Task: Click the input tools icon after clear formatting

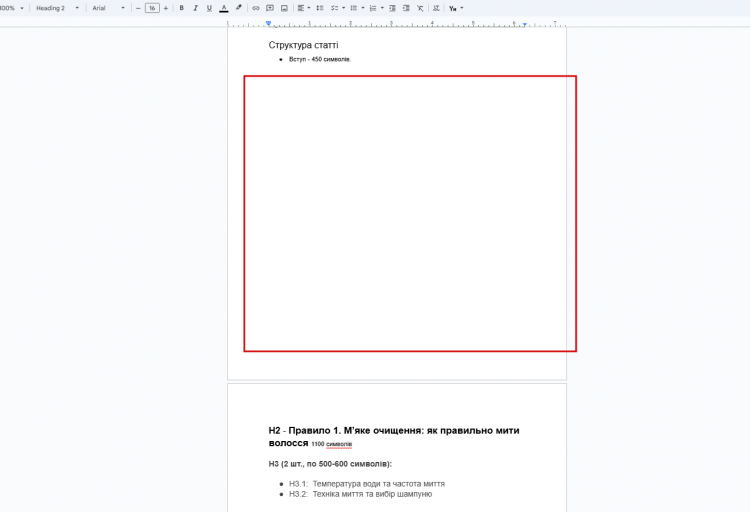Action: [436, 8]
